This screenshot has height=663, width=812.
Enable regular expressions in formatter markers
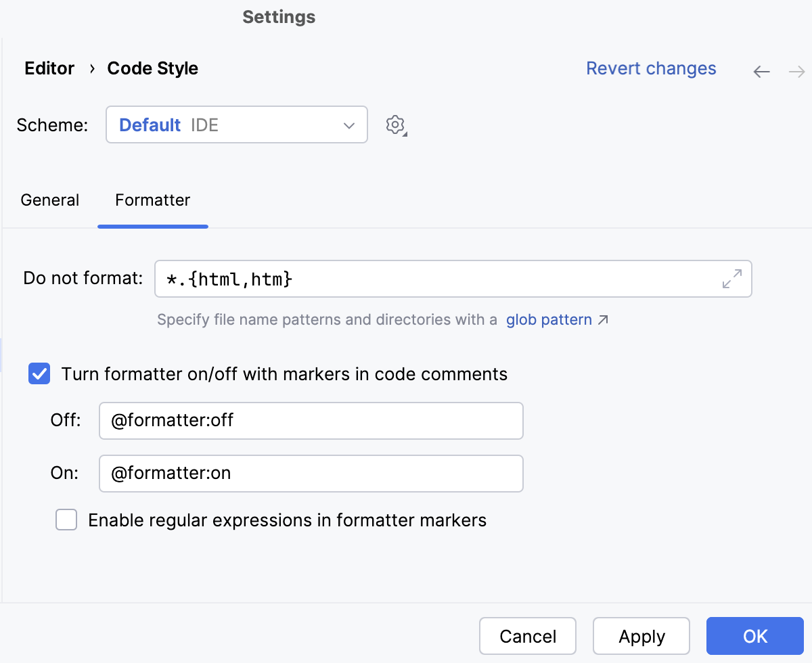(x=66, y=520)
